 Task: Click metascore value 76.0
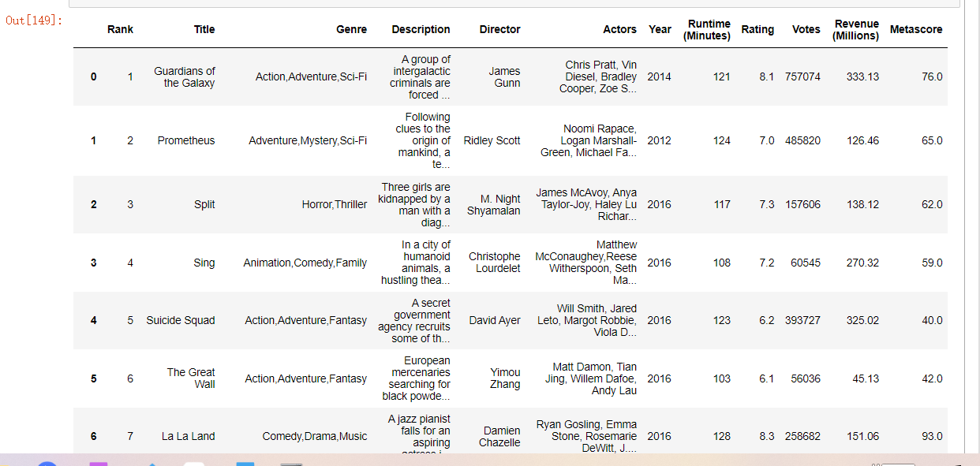click(x=932, y=76)
